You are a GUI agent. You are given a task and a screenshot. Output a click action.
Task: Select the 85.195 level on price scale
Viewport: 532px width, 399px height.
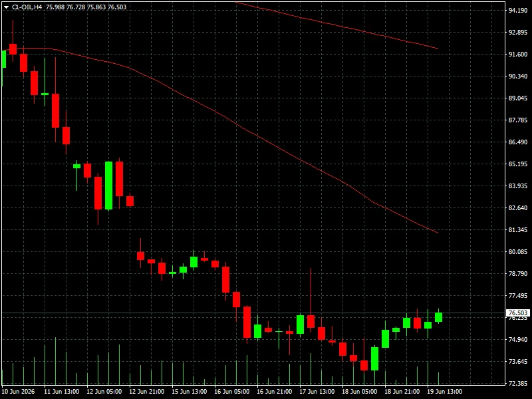tap(518, 164)
